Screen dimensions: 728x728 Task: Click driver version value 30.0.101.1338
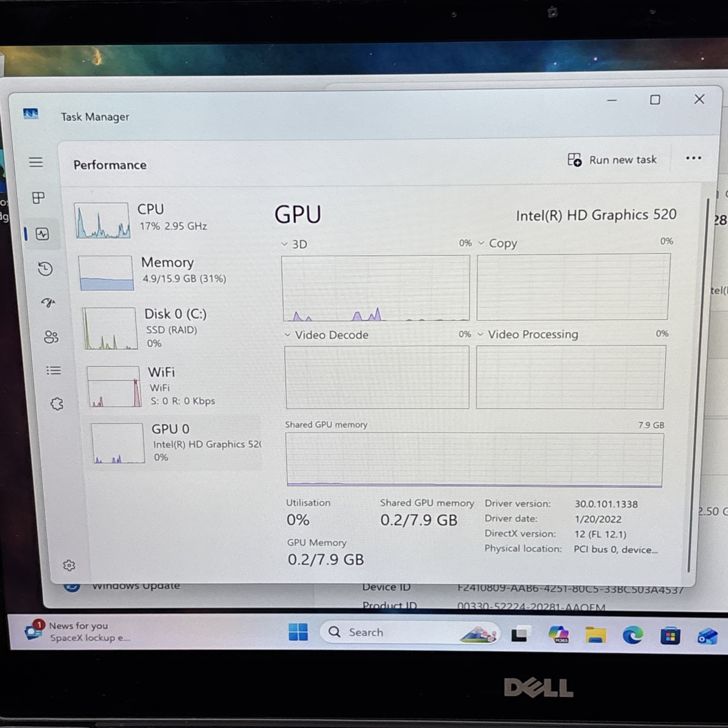click(606, 504)
